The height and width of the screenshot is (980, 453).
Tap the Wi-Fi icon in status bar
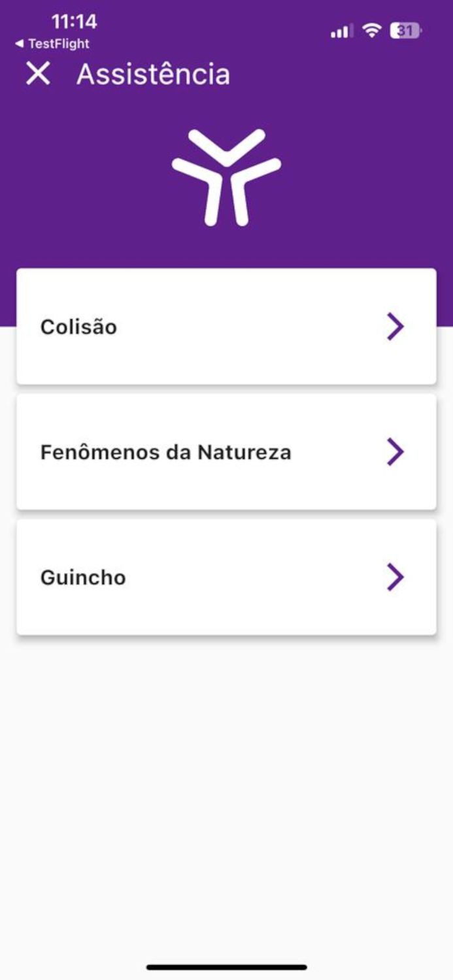click(x=371, y=29)
